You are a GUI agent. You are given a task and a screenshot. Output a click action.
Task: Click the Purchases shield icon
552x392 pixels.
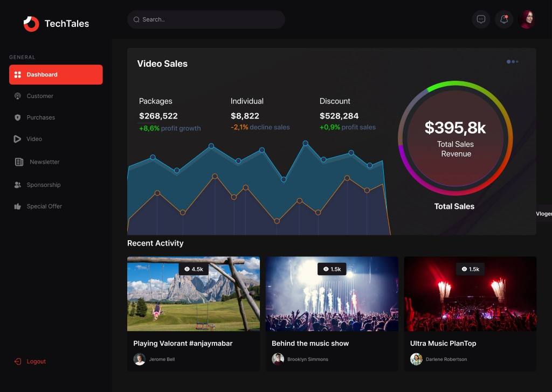18,117
